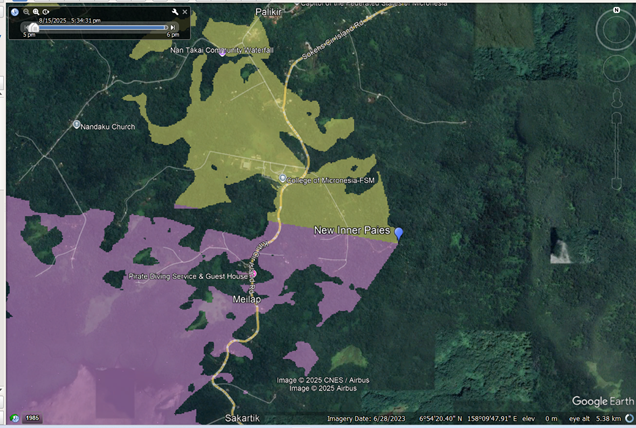Click Nan Takai waterfall placemark
Viewport: 636px width, 428px height.
(x=223, y=51)
